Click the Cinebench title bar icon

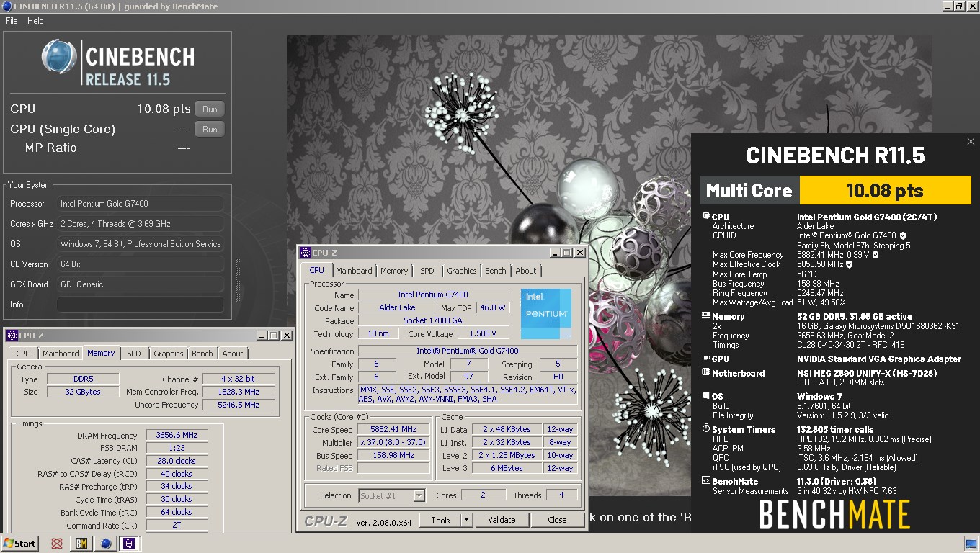6,6
